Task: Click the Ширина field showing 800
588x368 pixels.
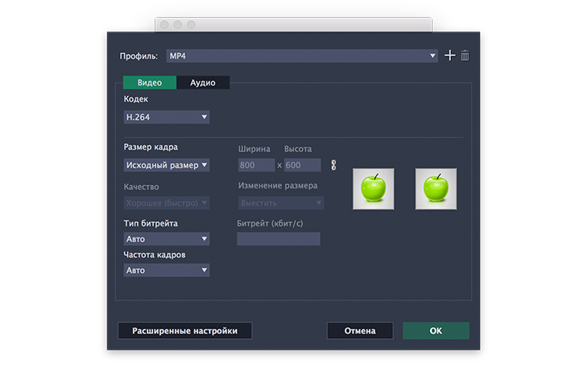Action: [x=255, y=165]
